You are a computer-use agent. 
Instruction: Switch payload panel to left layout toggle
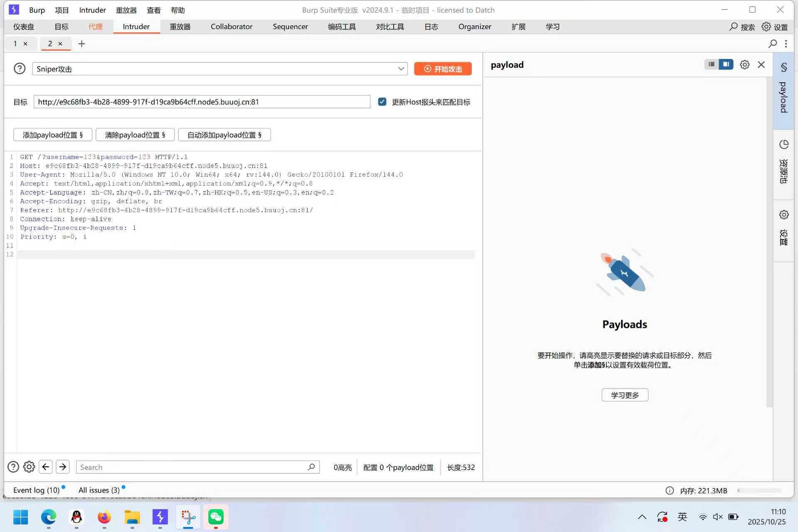click(x=712, y=64)
